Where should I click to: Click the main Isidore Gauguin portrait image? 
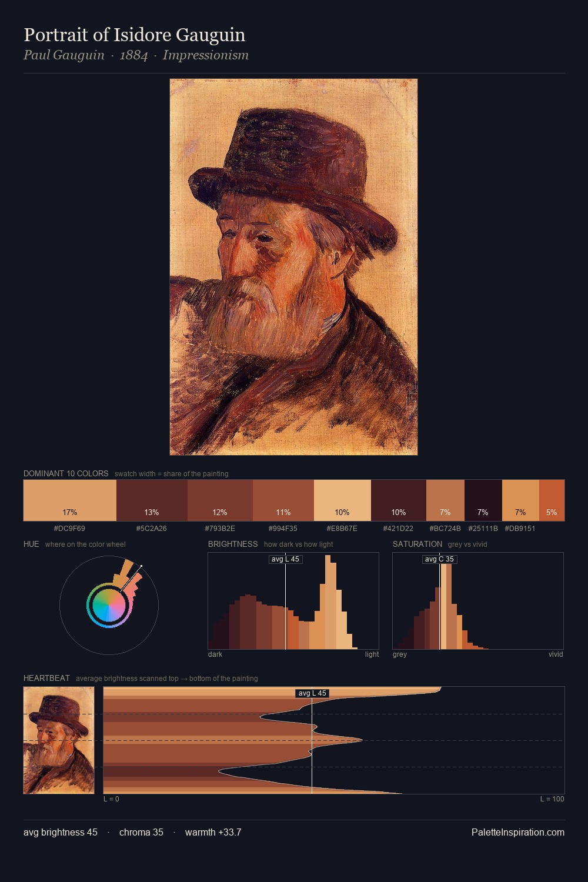coord(293,267)
